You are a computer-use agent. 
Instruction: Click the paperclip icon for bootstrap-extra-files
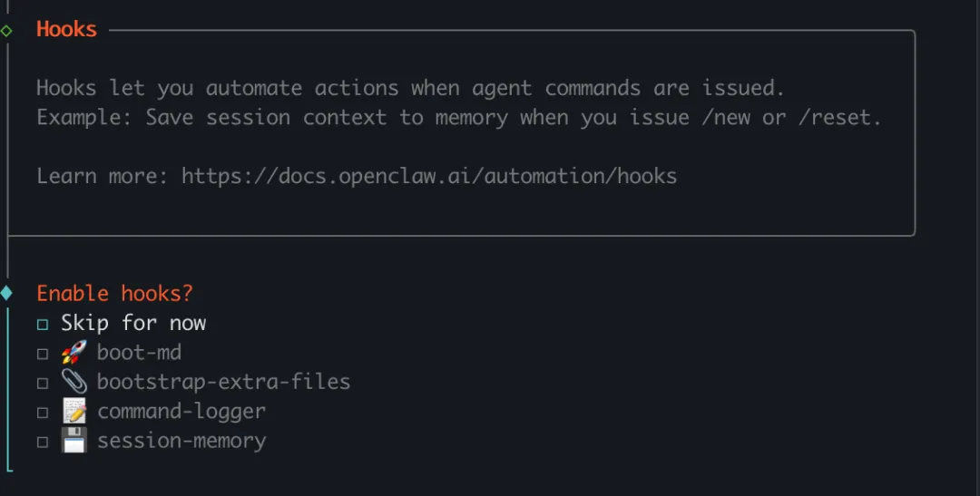coord(73,382)
